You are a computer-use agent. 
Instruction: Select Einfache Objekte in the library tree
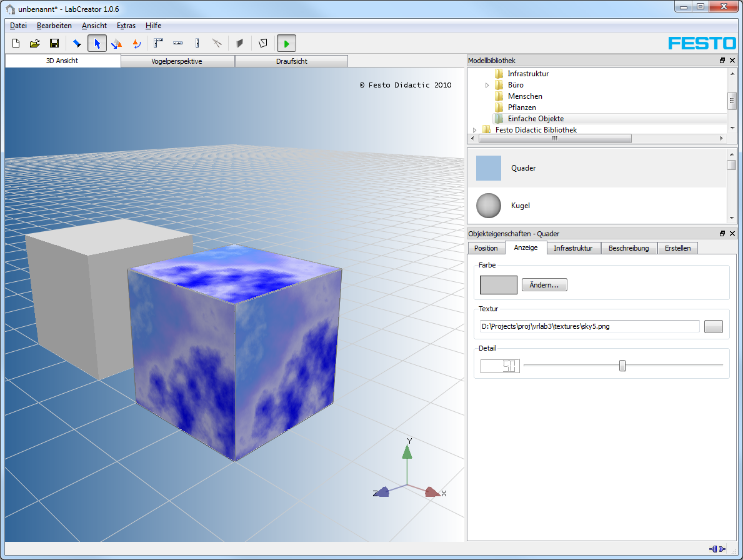click(x=536, y=119)
